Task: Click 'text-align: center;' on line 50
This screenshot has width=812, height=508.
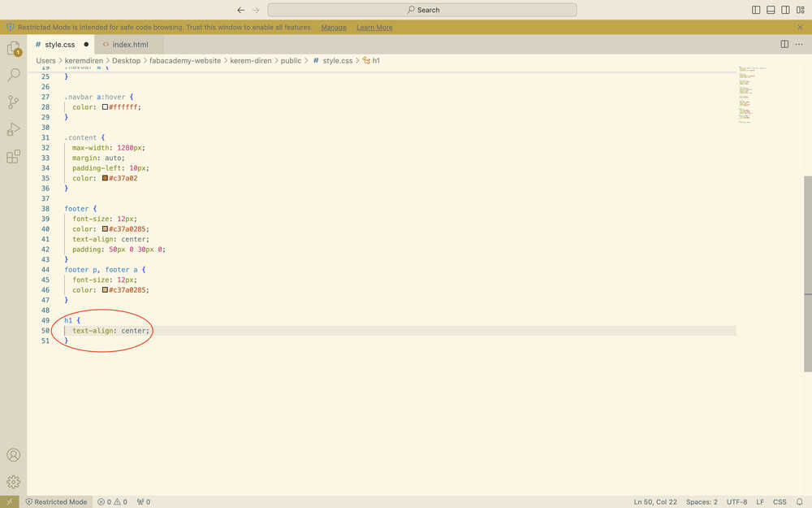Action: (110, 331)
